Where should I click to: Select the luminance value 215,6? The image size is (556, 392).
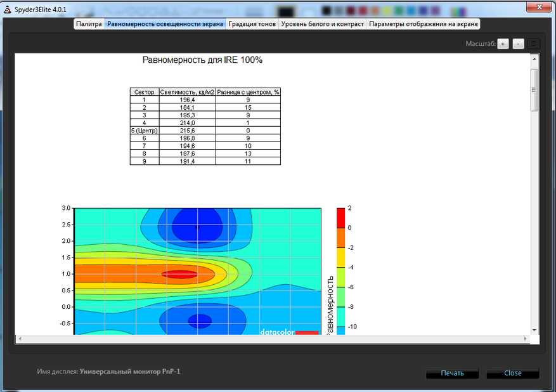point(187,131)
